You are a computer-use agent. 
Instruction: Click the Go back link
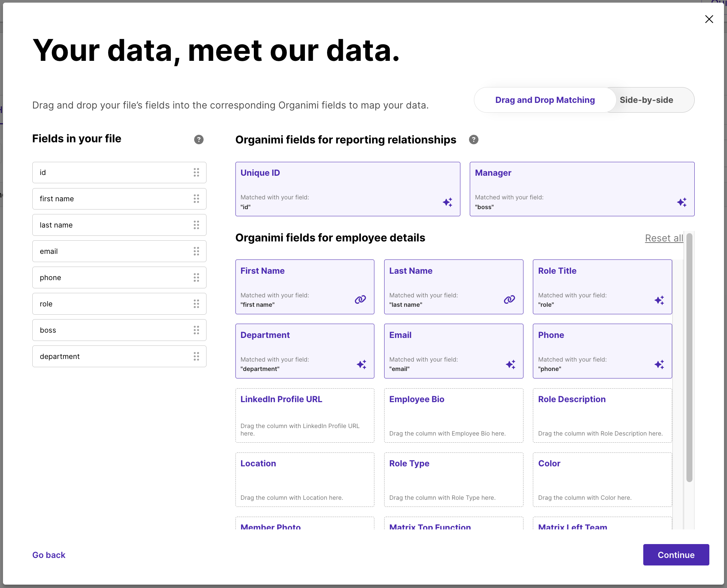click(49, 555)
